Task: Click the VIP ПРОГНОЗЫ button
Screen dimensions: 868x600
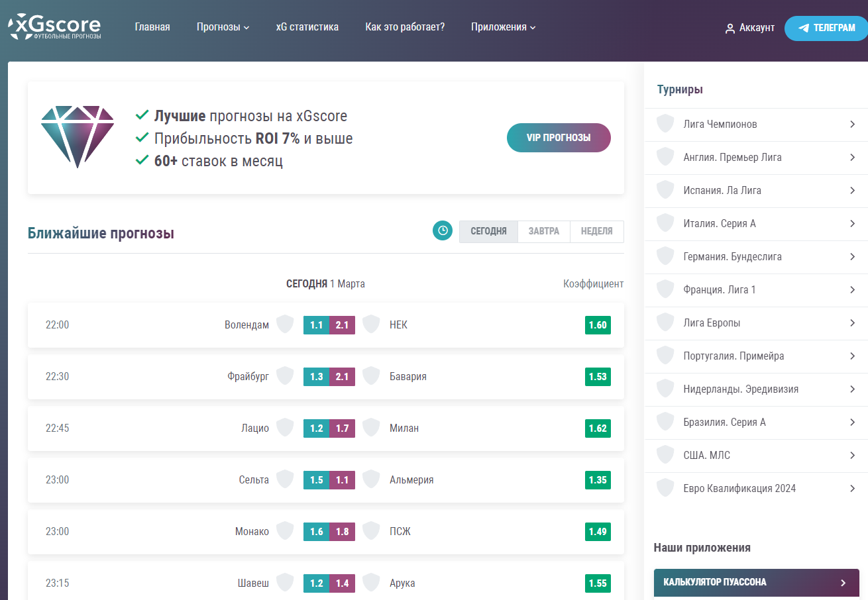Action: click(x=559, y=138)
